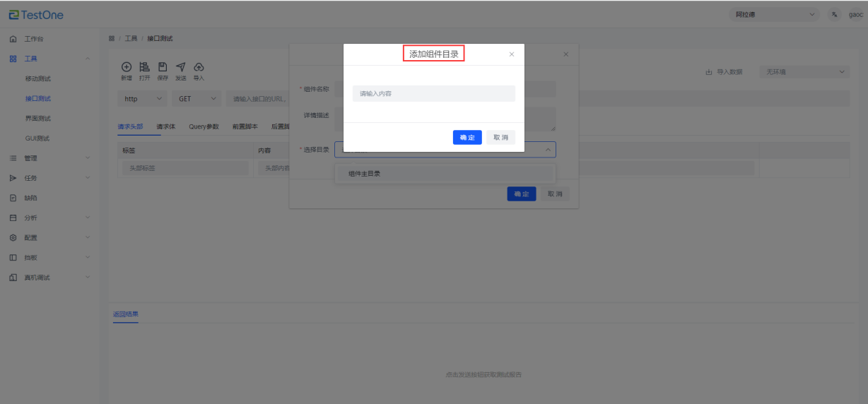Click the 请输入内容 directory name field
868x404 pixels.
click(433, 93)
